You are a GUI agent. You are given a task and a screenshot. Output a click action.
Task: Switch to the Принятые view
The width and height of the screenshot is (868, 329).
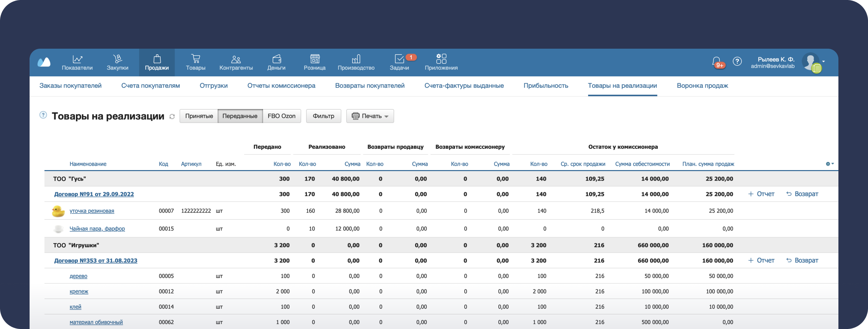click(199, 116)
